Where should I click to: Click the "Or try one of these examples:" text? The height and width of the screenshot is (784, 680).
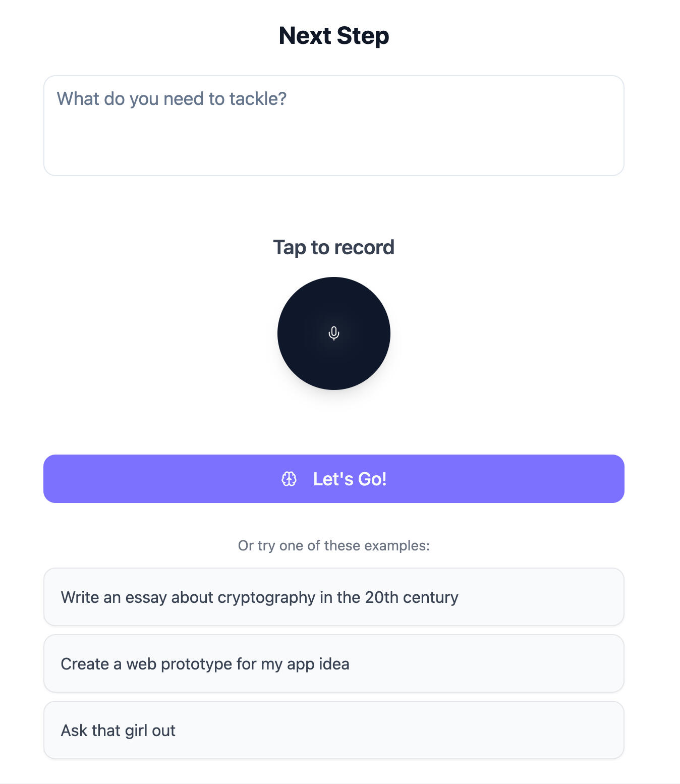pos(334,545)
